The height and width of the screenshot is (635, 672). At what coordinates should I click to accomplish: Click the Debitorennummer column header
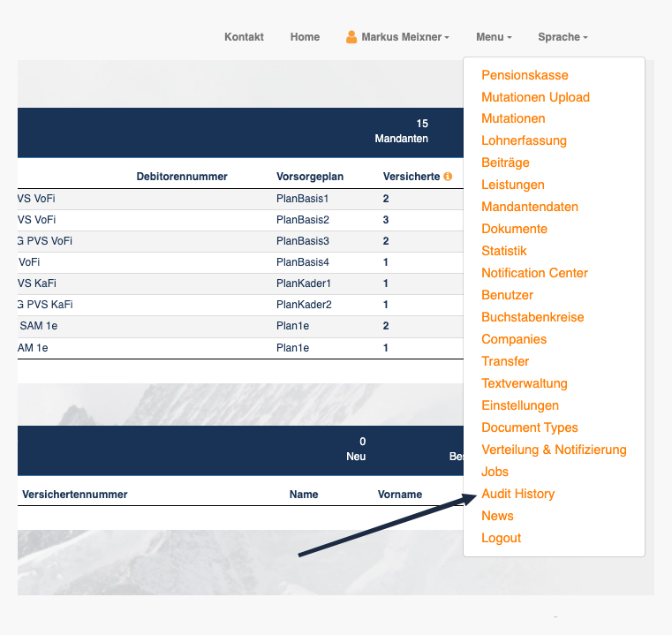(x=182, y=177)
